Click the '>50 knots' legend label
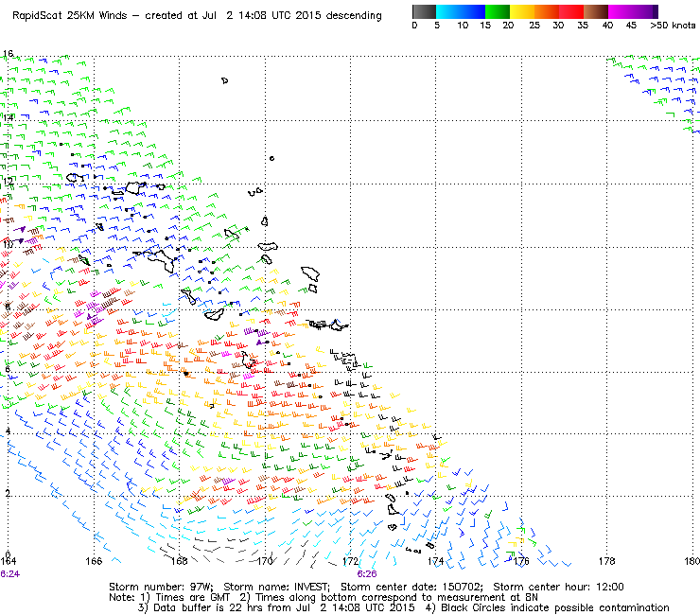The width and height of the screenshot is (700, 615). (x=673, y=26)
